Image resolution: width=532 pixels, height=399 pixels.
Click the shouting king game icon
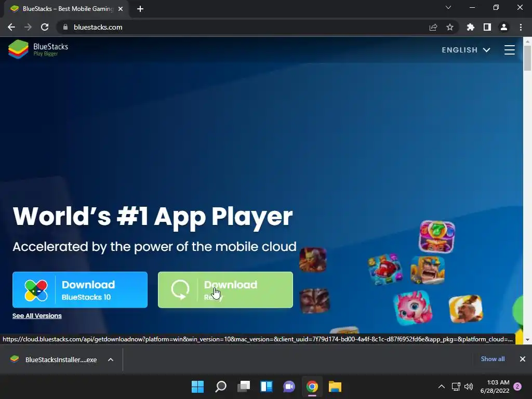click(428, 270)
